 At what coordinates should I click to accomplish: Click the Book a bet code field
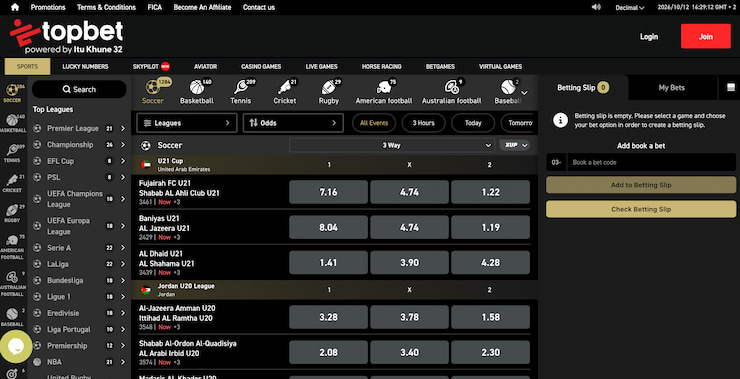[651, 162]
